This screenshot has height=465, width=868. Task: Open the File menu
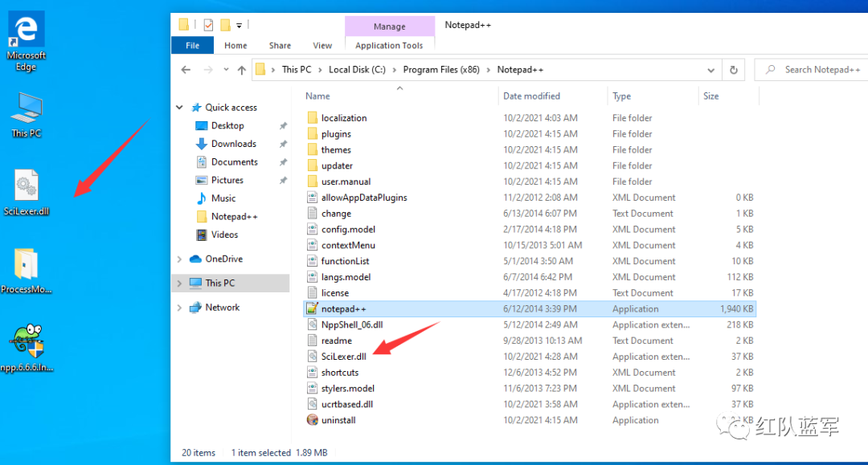(193, 45)
